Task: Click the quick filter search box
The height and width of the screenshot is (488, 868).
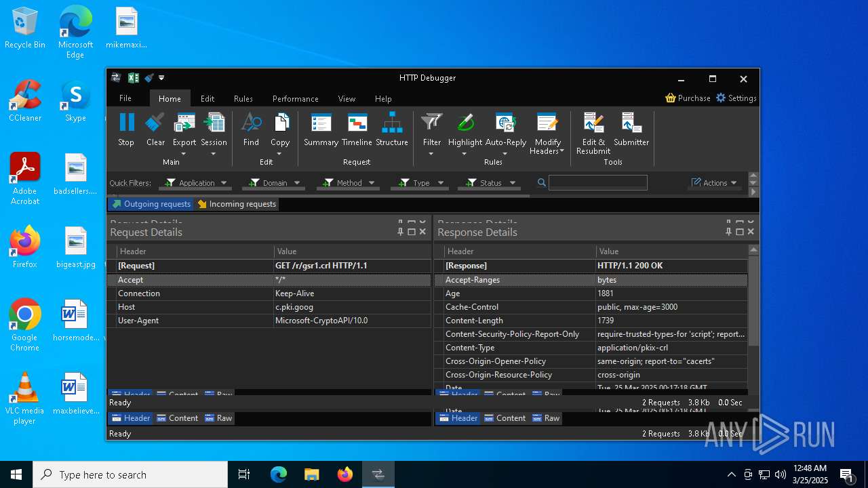Action: pyautogui.click(x=597, y=182)
